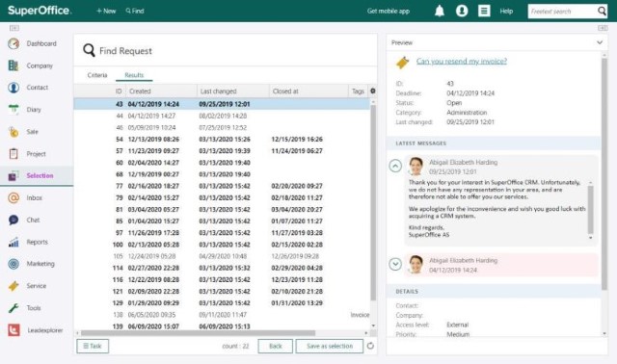Image resolution: width=617 pixels, height=364 pixels.
Task: Click Abigail Elizabeth Harding's top message avatar
Action: point(416,166)
